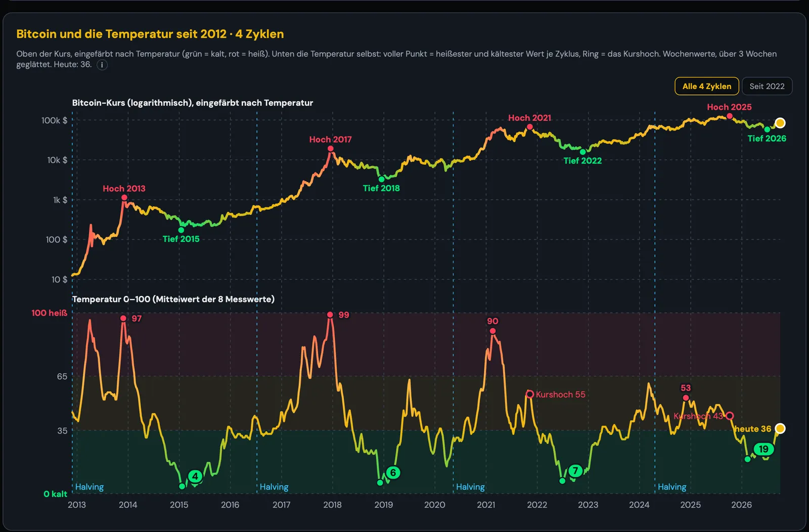
Task: Click the "100k $" price axis label
Action: [x=54, y=120]
